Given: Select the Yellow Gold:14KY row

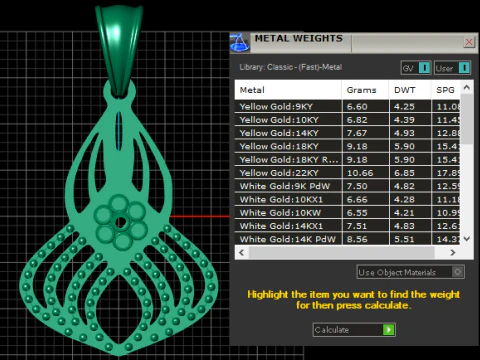Looking at the screenshot, I should tap(347, 133).
